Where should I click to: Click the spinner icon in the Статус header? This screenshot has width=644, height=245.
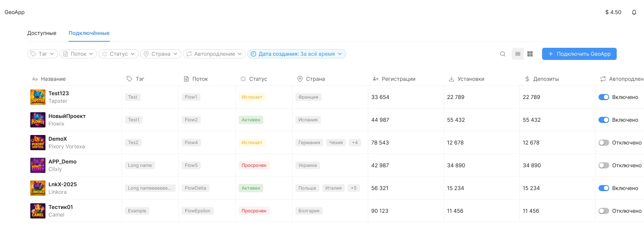tap(243, 79)
